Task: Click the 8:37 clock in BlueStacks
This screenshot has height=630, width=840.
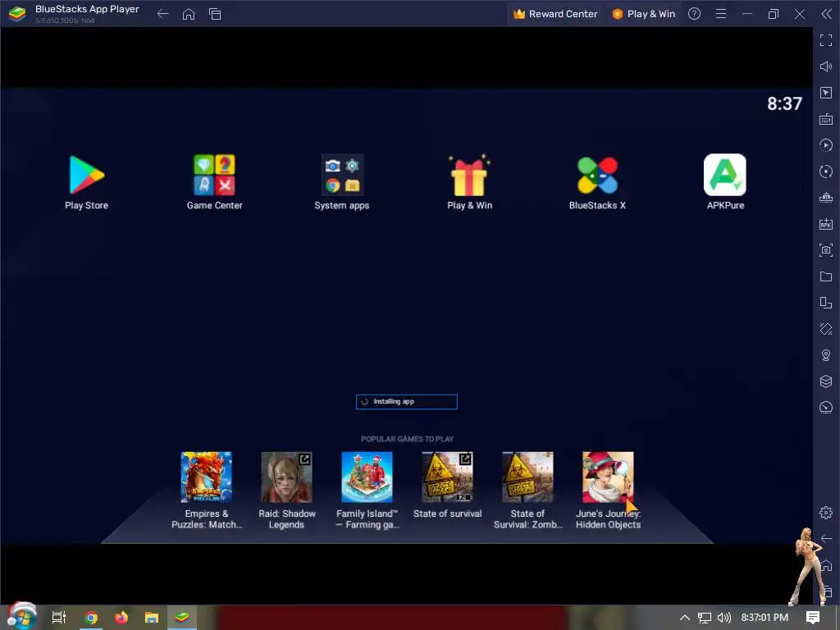Action: coord(784,103)
